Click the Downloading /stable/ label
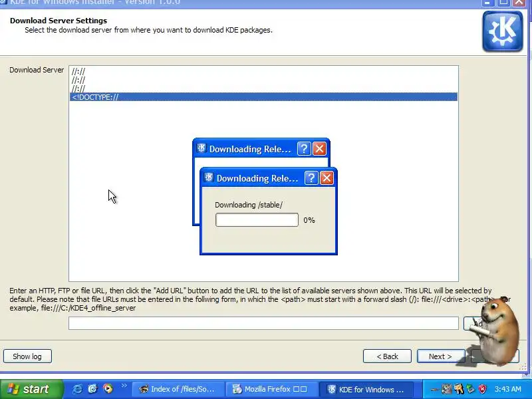 point(249,205)
